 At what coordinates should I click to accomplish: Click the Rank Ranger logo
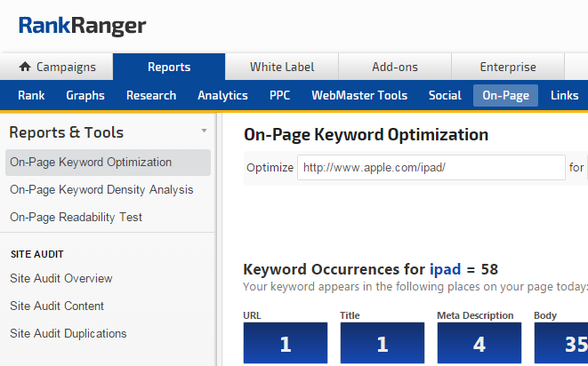[x=83, y=26]
